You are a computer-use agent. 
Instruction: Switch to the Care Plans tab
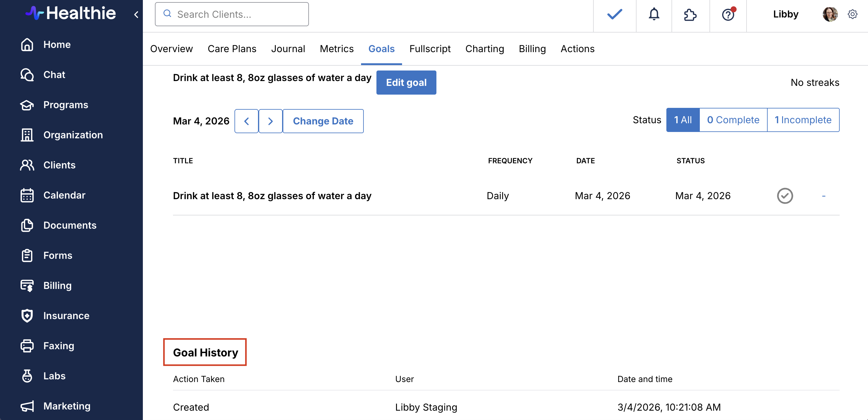pos(232,49)
